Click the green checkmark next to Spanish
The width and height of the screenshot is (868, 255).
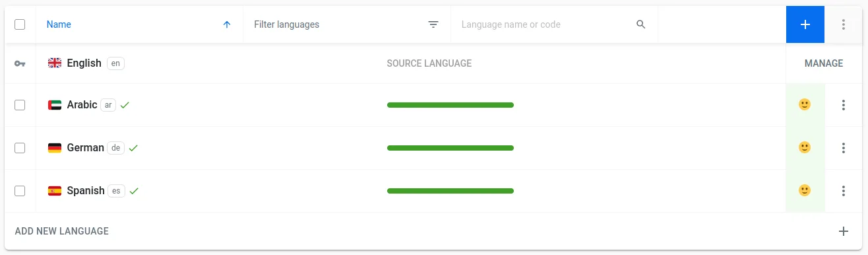point(134,191)
